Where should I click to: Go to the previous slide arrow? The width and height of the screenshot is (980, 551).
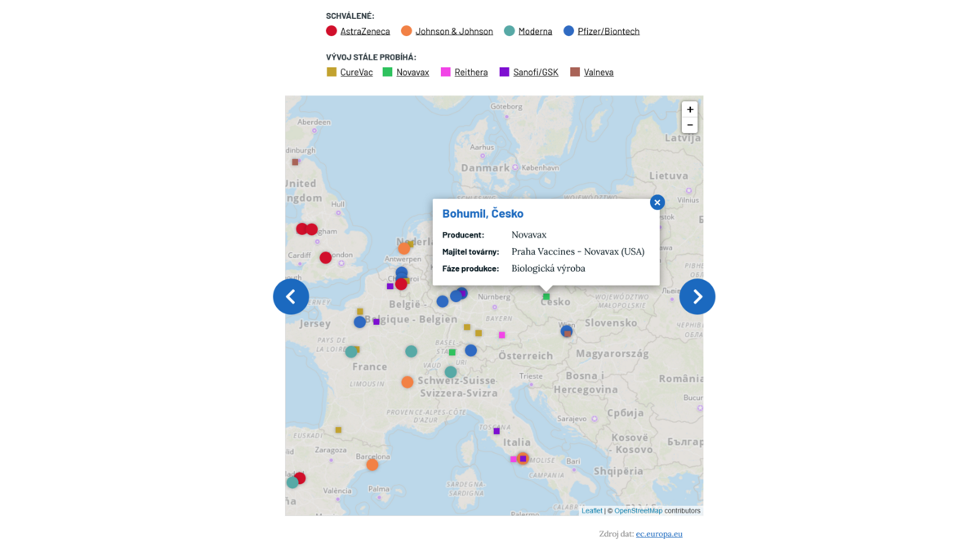tap(291, 297)
